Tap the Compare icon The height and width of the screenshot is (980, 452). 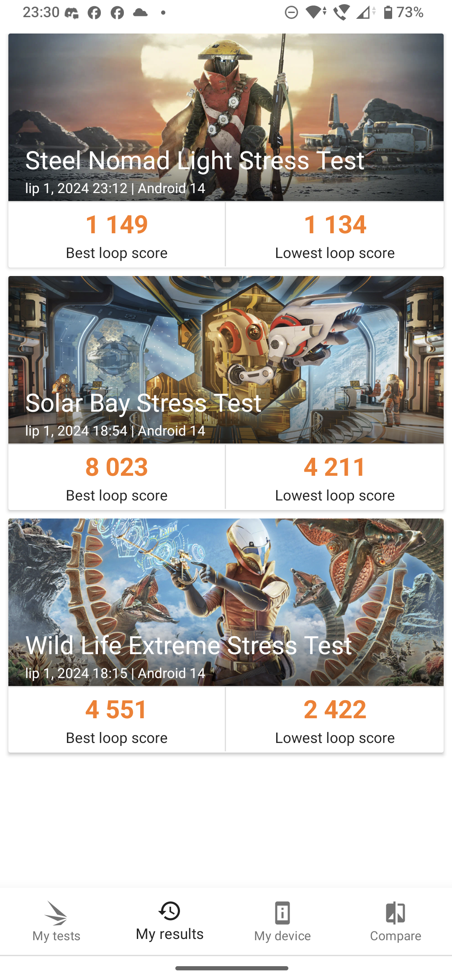[x=395, y=913]
